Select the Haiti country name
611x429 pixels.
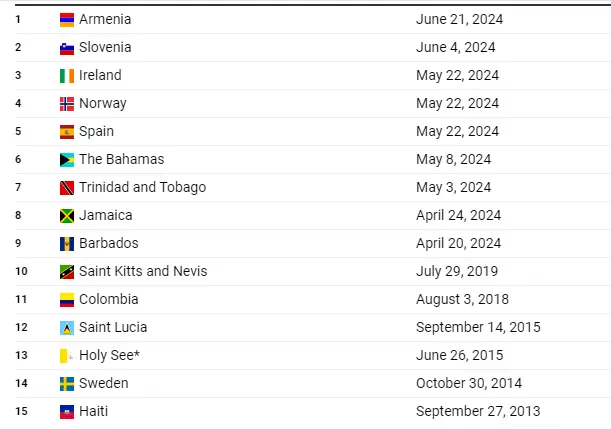point(94,411)
